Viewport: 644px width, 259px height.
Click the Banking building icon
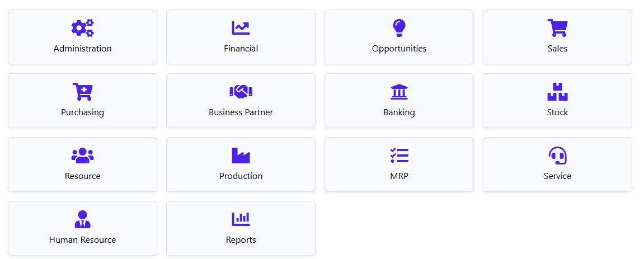[399, 92]
